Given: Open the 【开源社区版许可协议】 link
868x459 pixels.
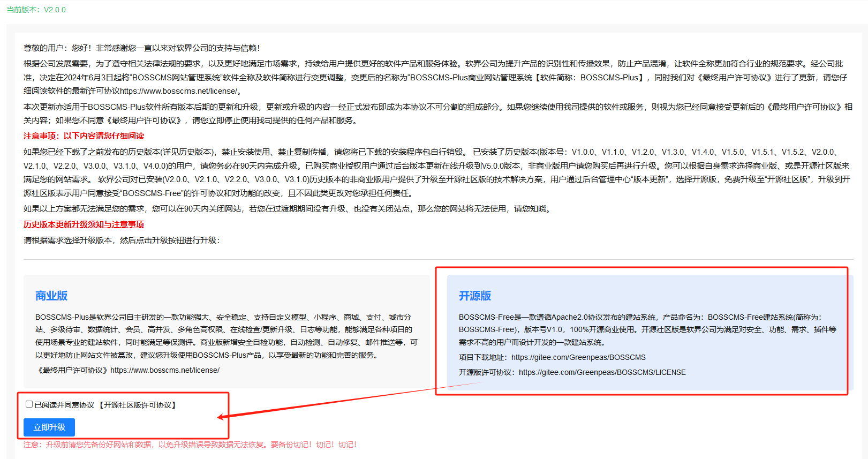Looking at the screenshot, I should click(137, 405).
